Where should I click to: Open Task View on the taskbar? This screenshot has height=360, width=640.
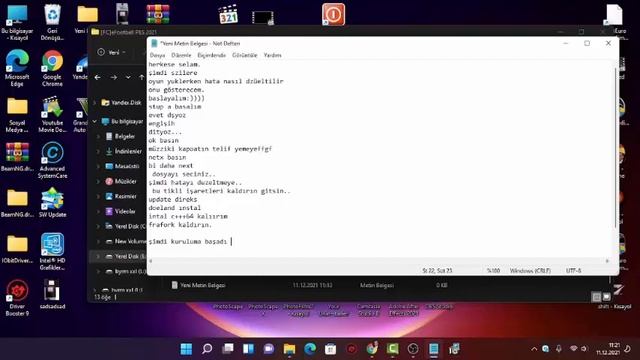(x=228, y=349)
